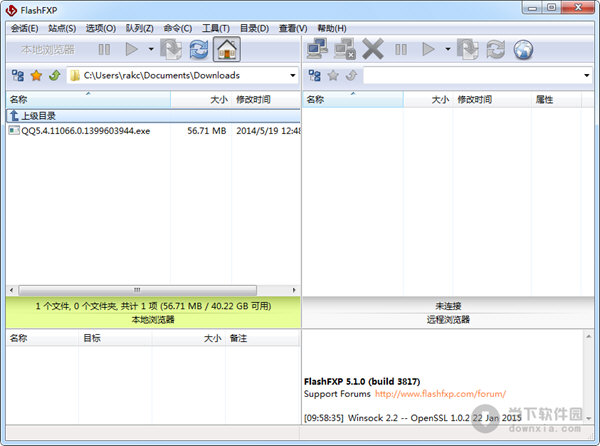Image resolution: width=600 pixels, height=446 pixels.
Task: Click the Winsock 2.2 OpenSSL log line
Action: point(412,418)
